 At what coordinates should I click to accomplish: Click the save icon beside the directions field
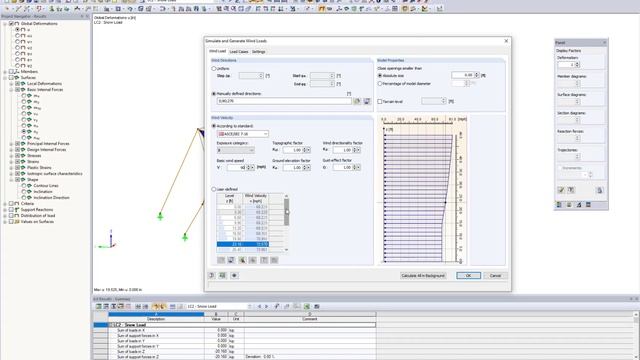(367, 101)
